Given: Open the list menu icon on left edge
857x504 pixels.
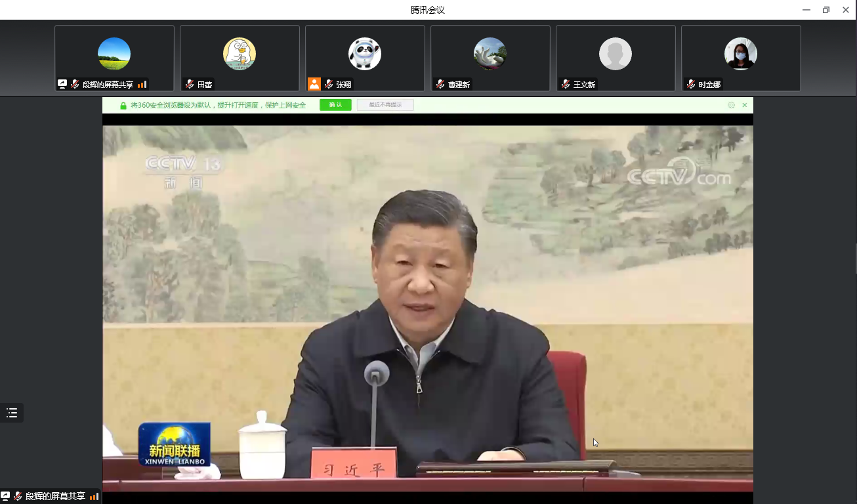Looking at the screenshot, I should pos(12,413).
